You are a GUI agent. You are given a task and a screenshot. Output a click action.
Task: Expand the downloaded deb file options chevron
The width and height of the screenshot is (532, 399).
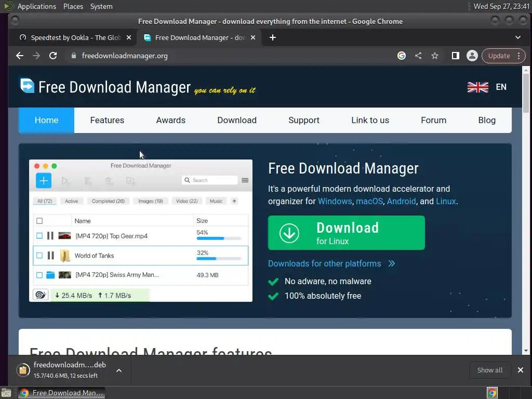(119, 370)
